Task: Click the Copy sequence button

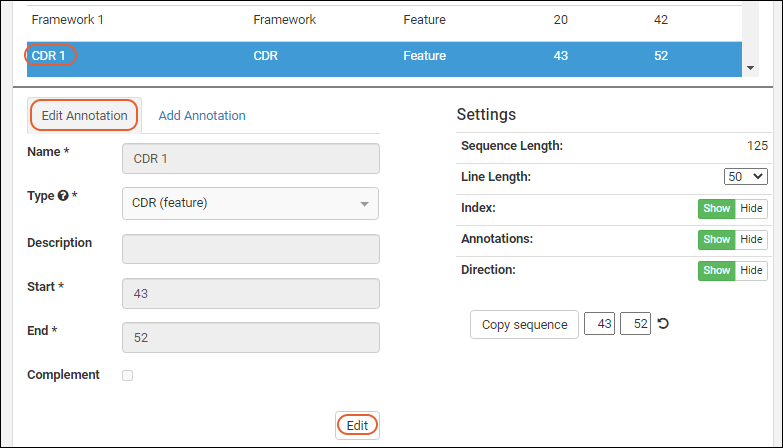Action: click(524, 325)
